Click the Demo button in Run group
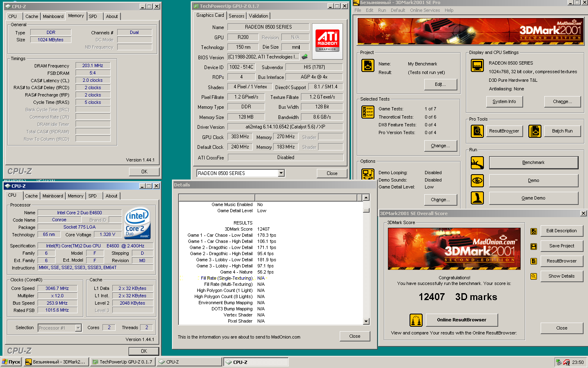588x368 pixels. [x=534, y=180]
